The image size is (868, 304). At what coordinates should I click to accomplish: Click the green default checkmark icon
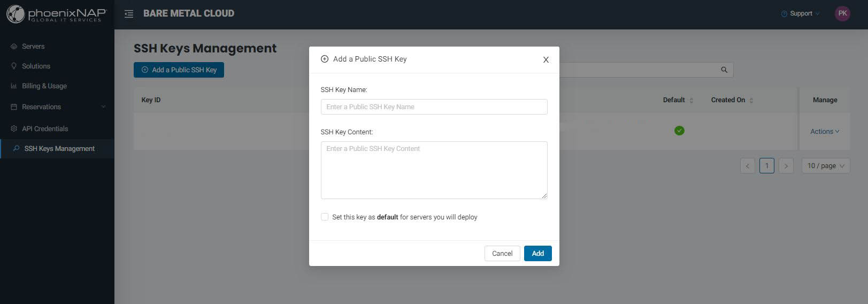(679, 131)
